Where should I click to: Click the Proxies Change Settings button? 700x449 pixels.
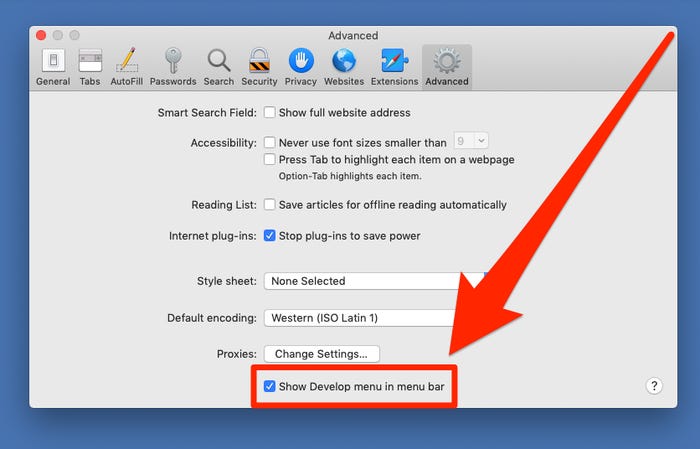click(321, 353)
